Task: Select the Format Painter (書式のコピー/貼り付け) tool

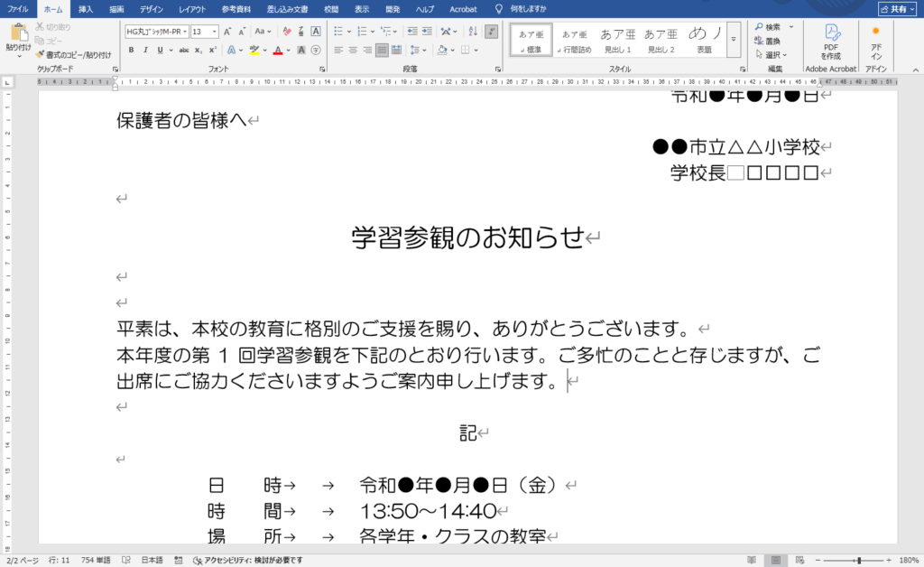Action: pyautogui.click(x=73, y=55)
